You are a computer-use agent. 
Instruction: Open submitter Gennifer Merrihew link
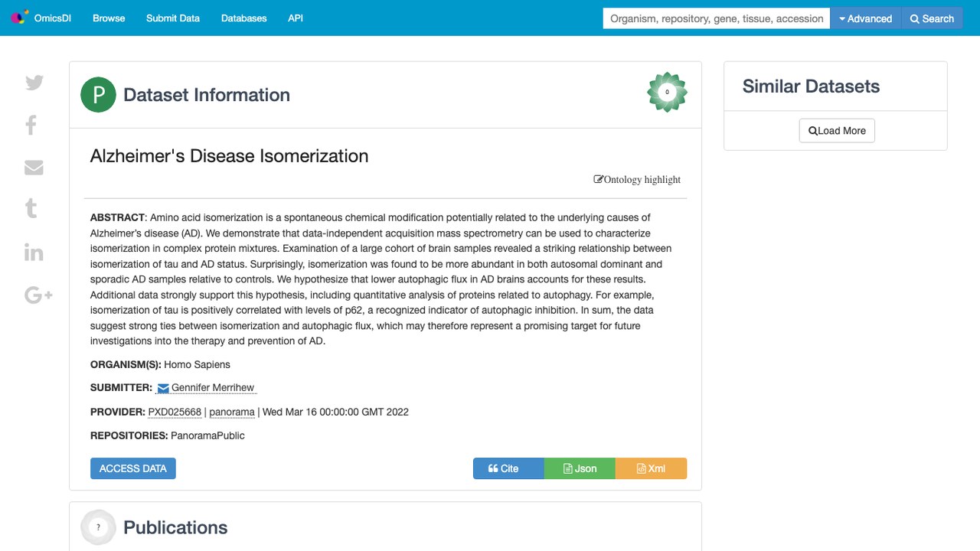[213, 388]
